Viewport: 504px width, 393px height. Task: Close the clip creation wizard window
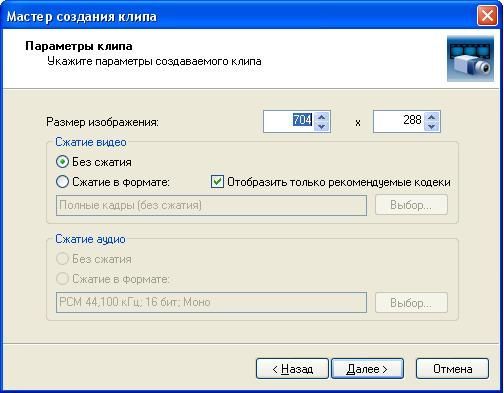(487, 16)
